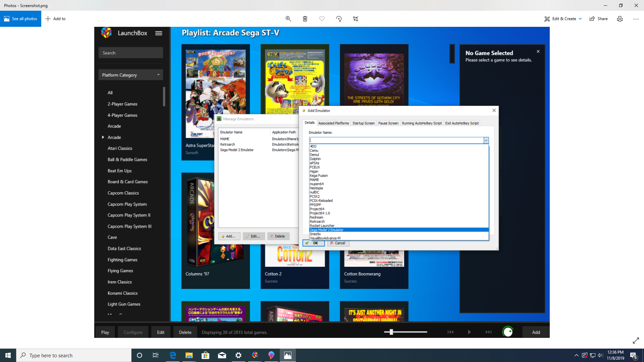Open the Startup Screen tab
This screenshot has width=644, height=362.
coord(363,123)
